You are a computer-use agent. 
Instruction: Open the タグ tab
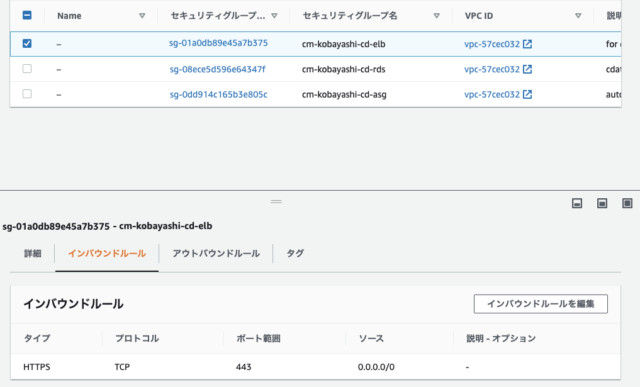pyautogui.click(x=295, y=254)
